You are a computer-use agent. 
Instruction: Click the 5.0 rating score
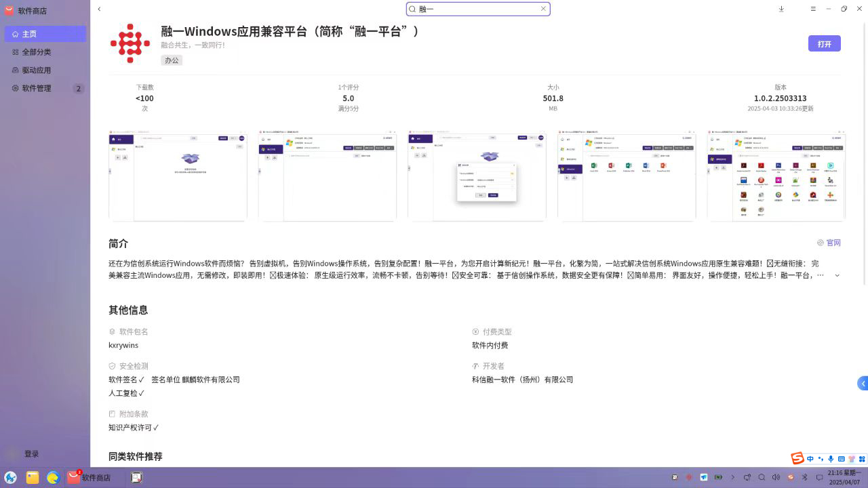[349, 98]
